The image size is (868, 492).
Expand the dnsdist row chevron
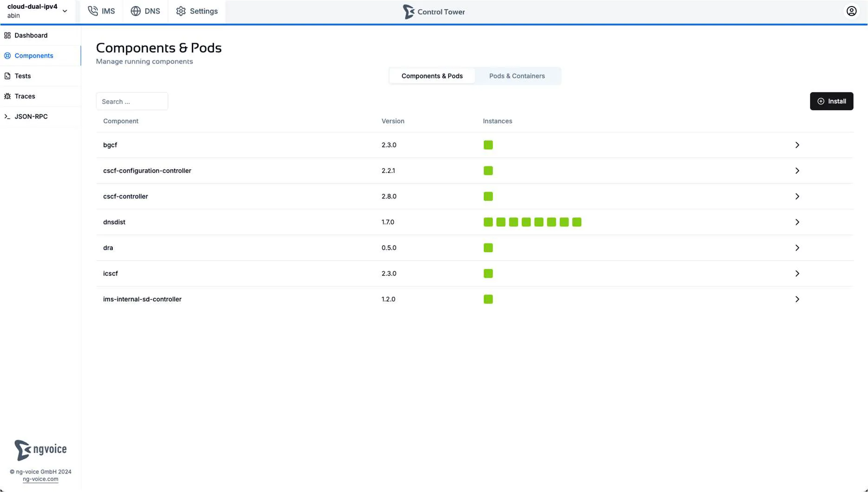pyautogui.click(x=797, y=222)
